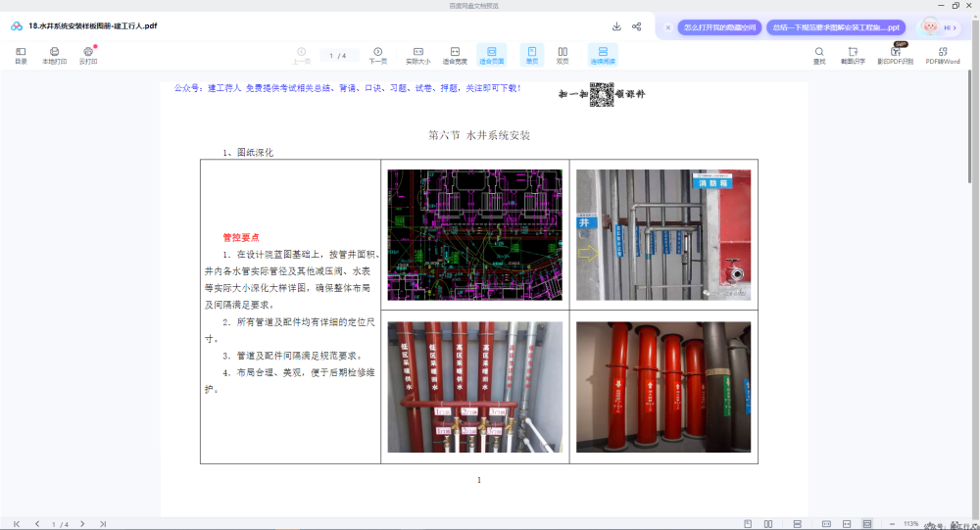Download the PDF file
980x530 pixels.
click(x=616, y=26)
